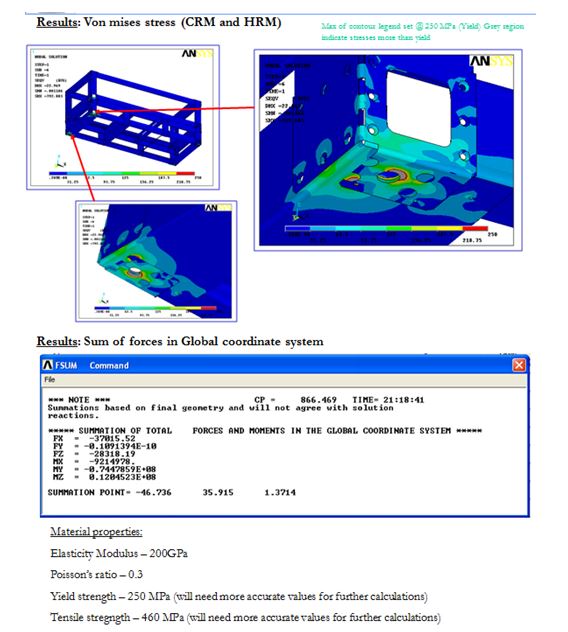The width and height of the screenshot is (568, 632).
Task: Click the contour legend in bottom corner plot
Action: 155,308
